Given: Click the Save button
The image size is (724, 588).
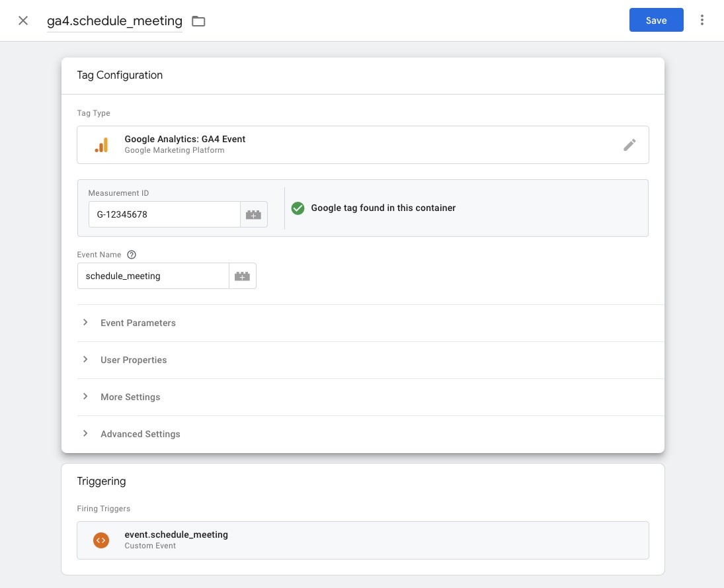Looking at the screenshot, I should tap(656, 21).
